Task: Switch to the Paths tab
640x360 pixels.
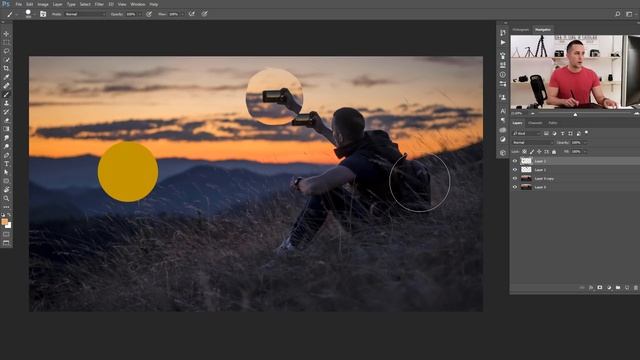Action: click(x=553, y=123)
